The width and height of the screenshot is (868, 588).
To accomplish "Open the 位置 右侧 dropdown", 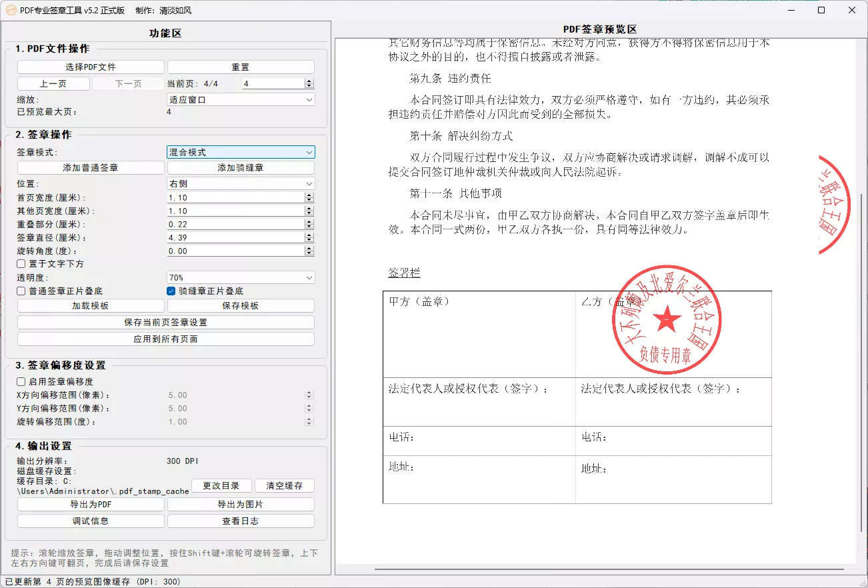I will click(241, 183).
